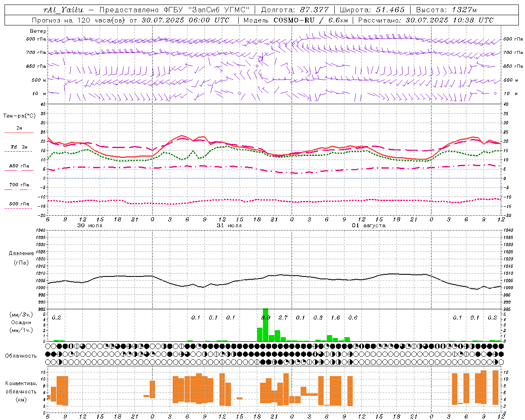Click the '(мм/3ч.)' precipitation unit label
The height and width of the screenshot is (420, 525).
click(x=21, y=315)
